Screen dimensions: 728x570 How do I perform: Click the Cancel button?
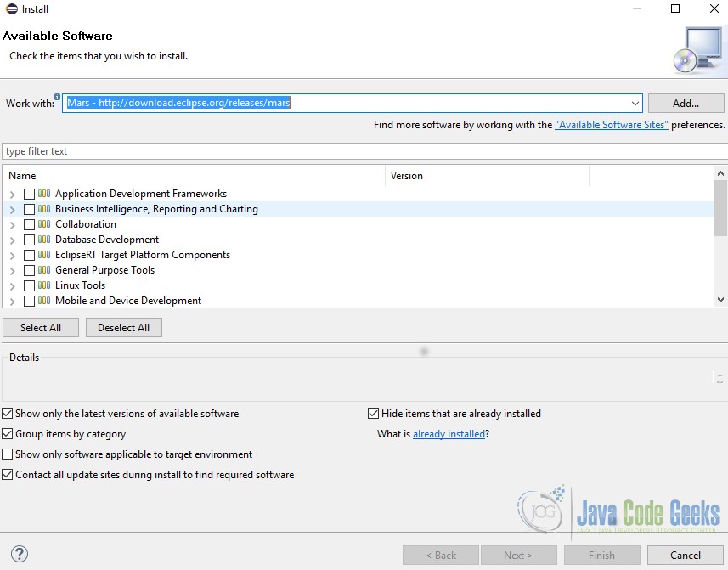point(686,556)
